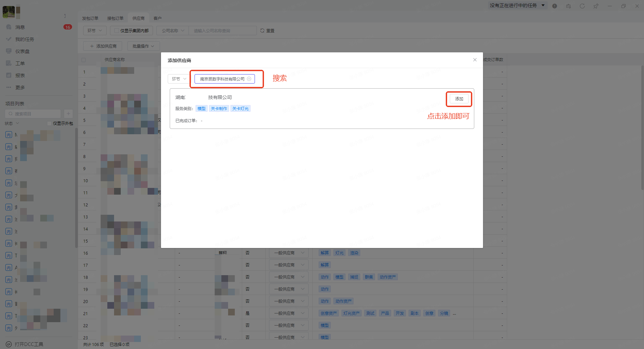Screen dimensions: 644x349
Task: Open 我的任务 in the sidebar
Action: tap(24, 39)
